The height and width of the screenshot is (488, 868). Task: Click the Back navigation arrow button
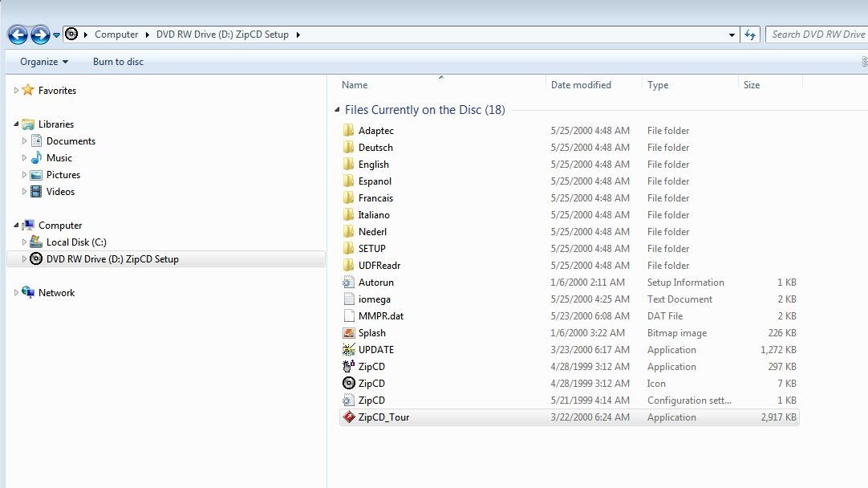click(18, 35)
